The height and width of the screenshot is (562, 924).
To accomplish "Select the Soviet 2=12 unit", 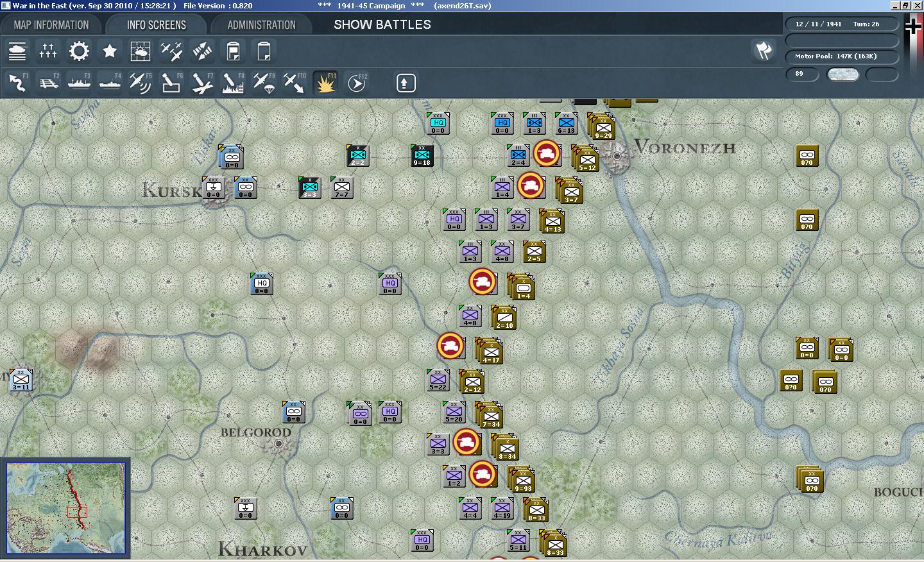I will pyautogui.click(x=472, y=382).
